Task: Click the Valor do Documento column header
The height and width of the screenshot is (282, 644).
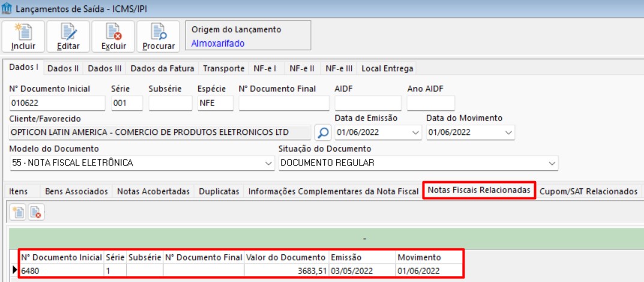Action: (287, 258)
